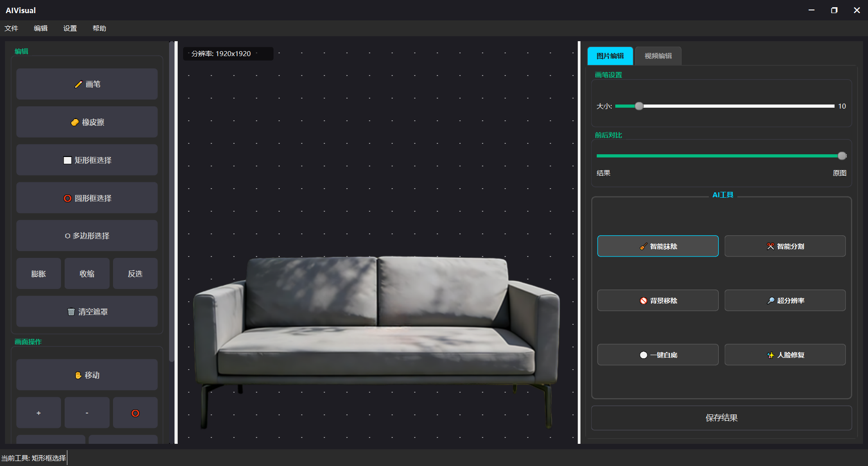Switch to the 视频编辑 tab
868x466 pixels.
(x=658, y=56)
